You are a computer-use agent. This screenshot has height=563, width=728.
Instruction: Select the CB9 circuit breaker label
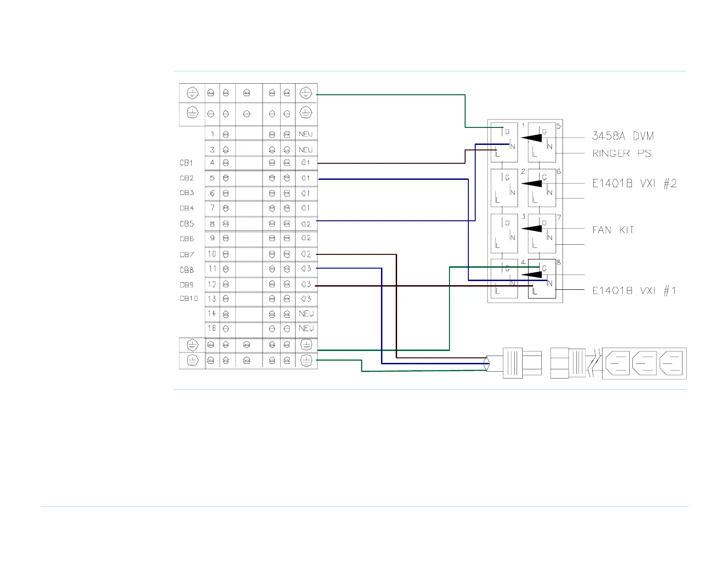[187, 285]
